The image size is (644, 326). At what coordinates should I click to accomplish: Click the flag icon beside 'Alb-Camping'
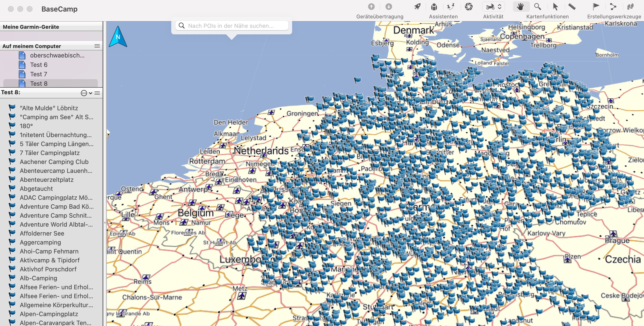tap(12, 277)
